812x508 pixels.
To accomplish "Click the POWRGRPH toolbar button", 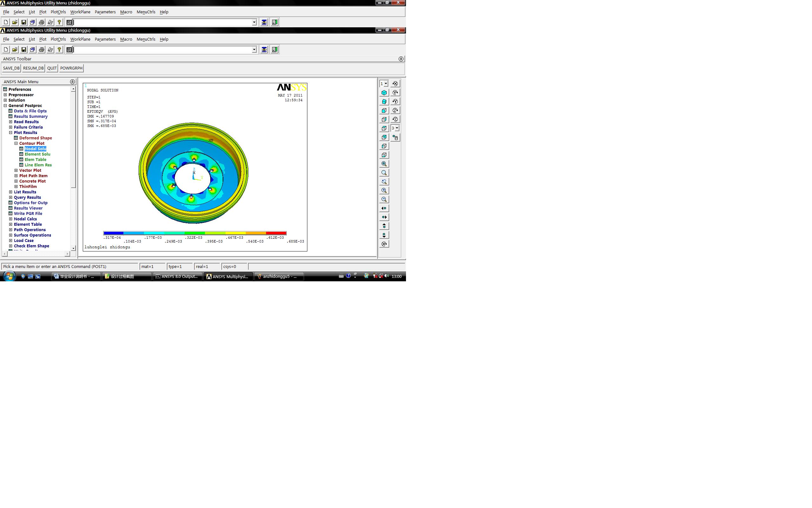I will (x=71, y=68).
